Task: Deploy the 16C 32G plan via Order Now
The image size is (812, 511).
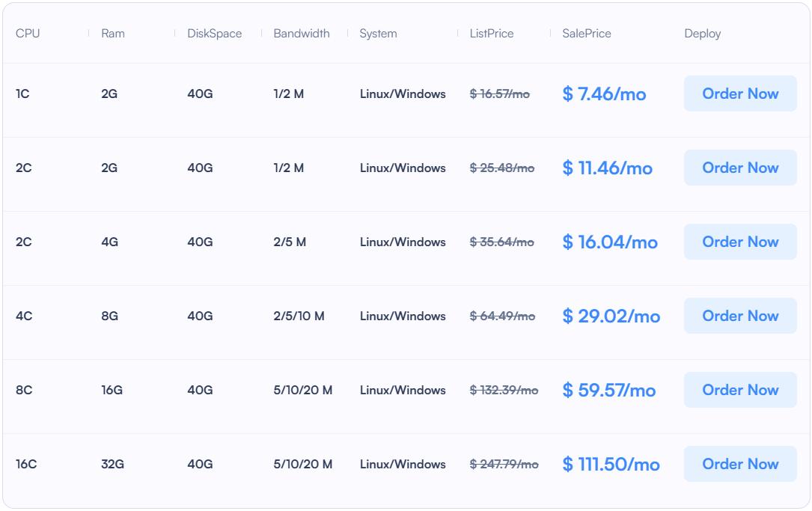Action: 739,464
